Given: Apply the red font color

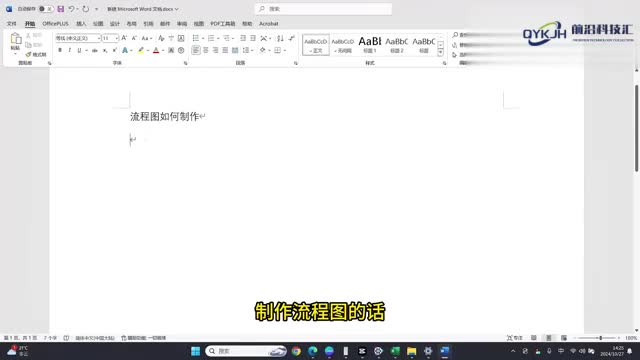Looking at the screenshot, I should pyautogui.click(x=156, y=50).
